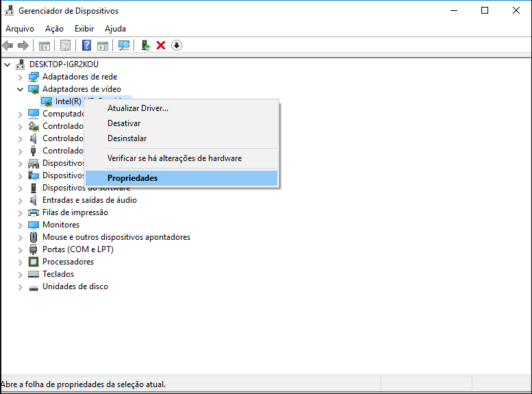Scan for hardware changes via monitor icon
Screen dimensions: 532x394
coord(124,45)
